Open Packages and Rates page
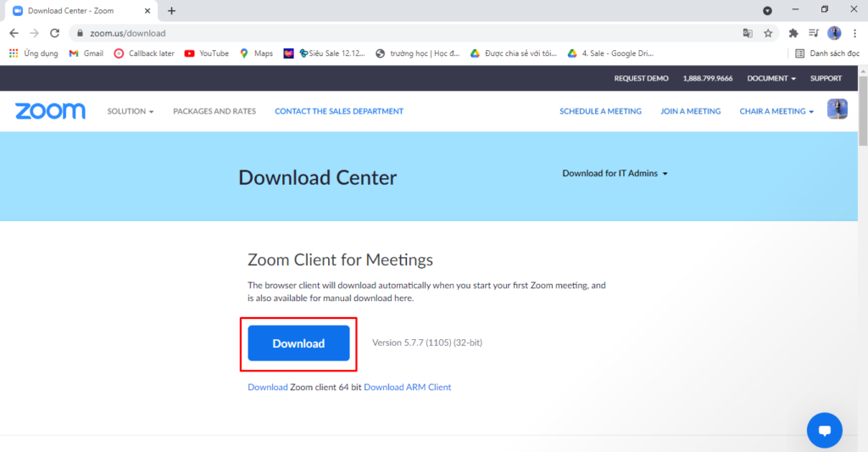The width and height of the screenshot is (868, 452). tap(214, 111)
